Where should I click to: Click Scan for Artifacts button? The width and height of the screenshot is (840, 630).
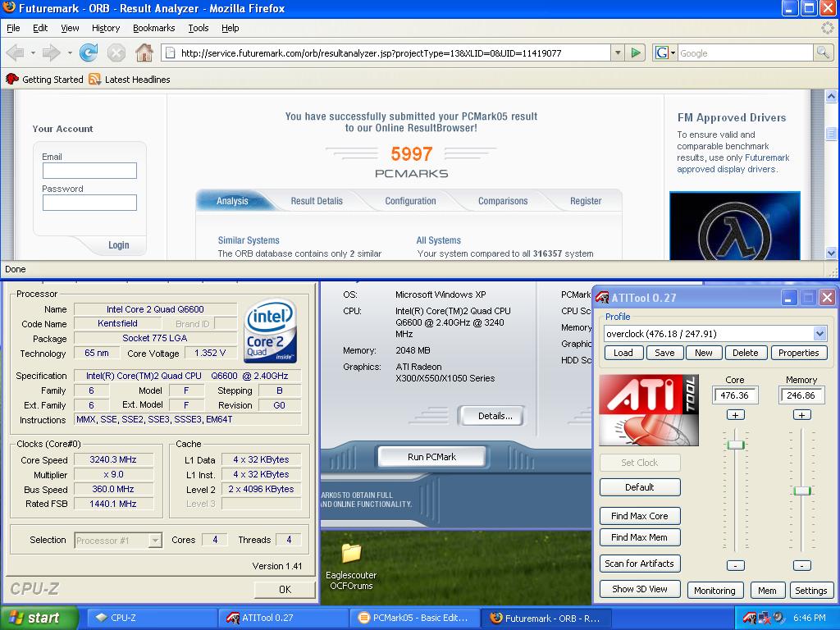coord(640,564)
